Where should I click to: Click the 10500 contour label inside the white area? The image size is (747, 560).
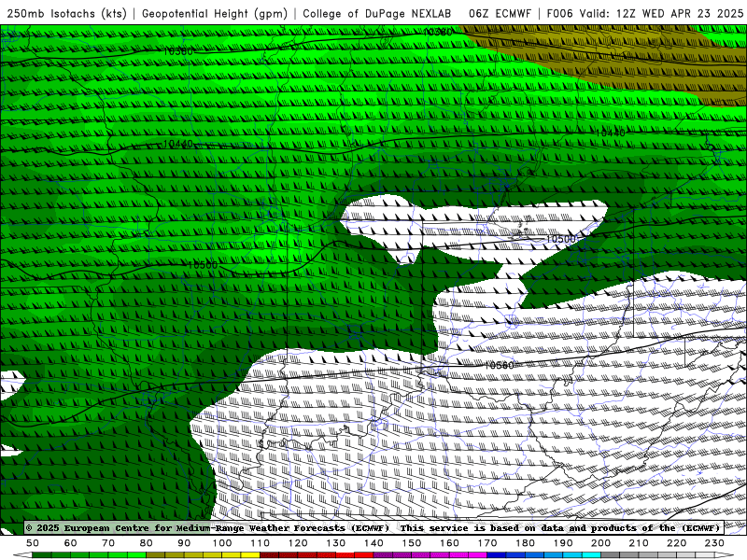[561, 239]
